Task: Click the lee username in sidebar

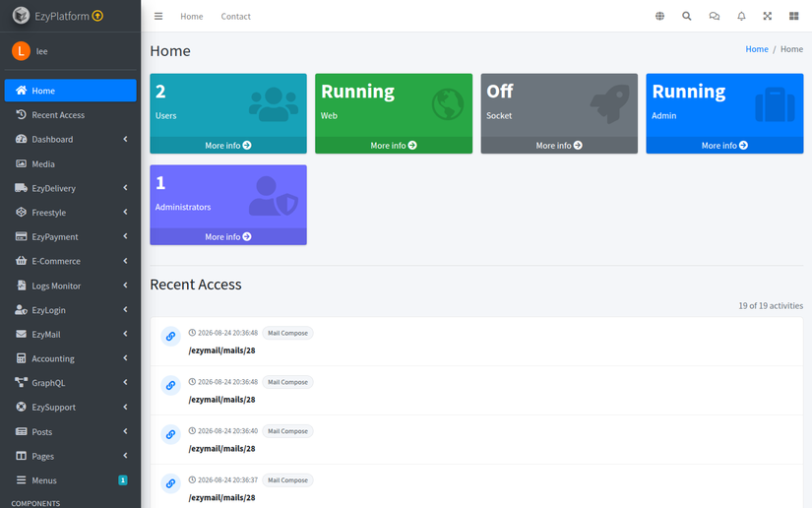Action: tap(42, 51)
